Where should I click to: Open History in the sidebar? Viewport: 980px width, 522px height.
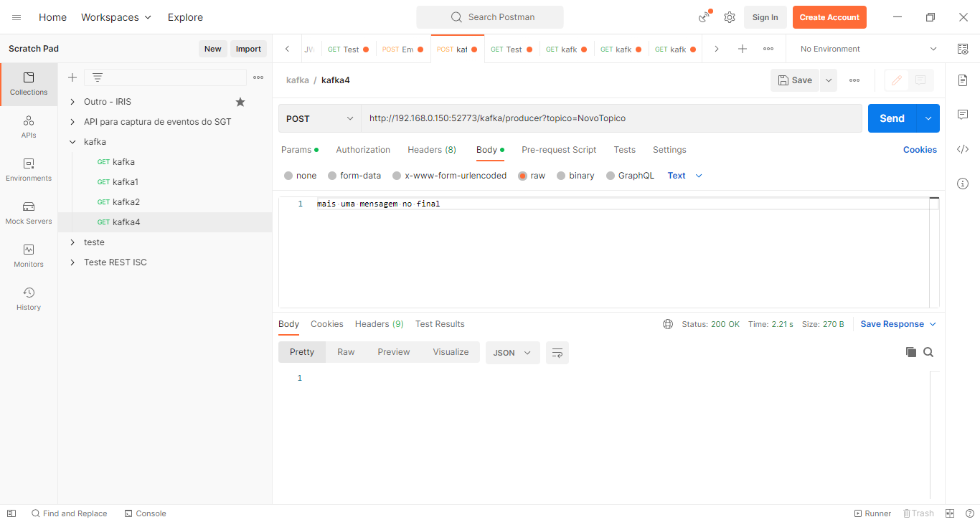(x=29, y=298)
